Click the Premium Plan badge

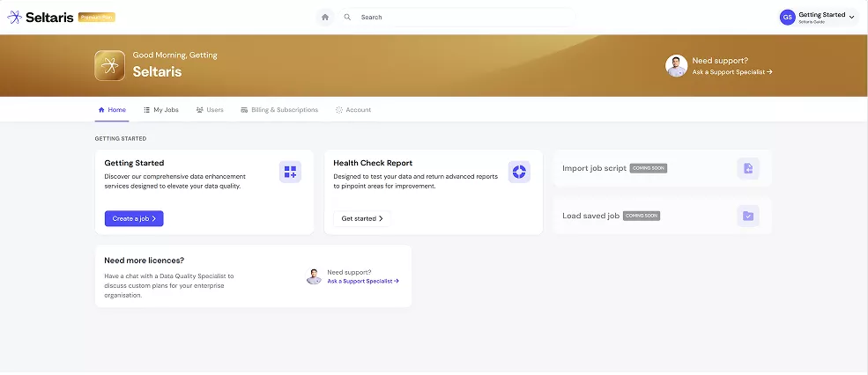pos(97,17)
